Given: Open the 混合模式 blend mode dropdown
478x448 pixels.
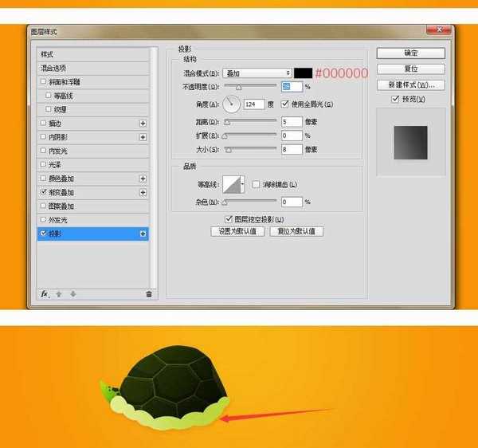Looking at the screenshot, I should click(x=257, y=73).
